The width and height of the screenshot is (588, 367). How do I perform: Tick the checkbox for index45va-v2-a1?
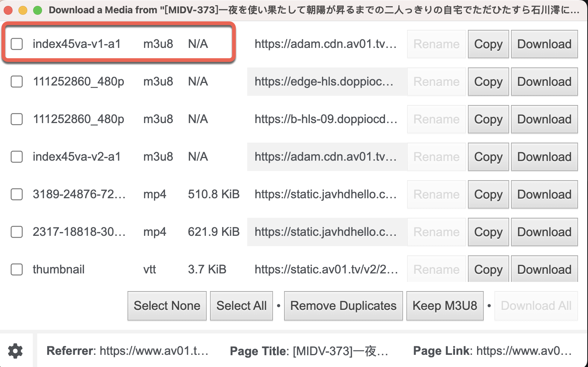point(17,157)
